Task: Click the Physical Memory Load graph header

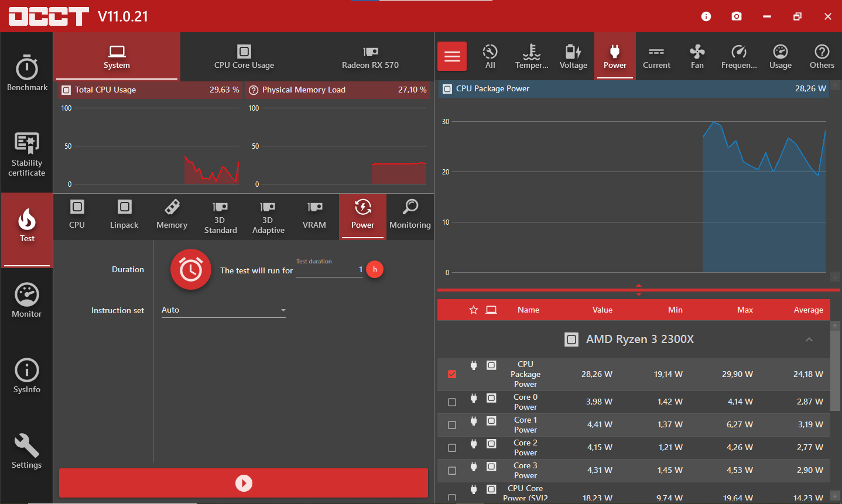Action: 337,90
